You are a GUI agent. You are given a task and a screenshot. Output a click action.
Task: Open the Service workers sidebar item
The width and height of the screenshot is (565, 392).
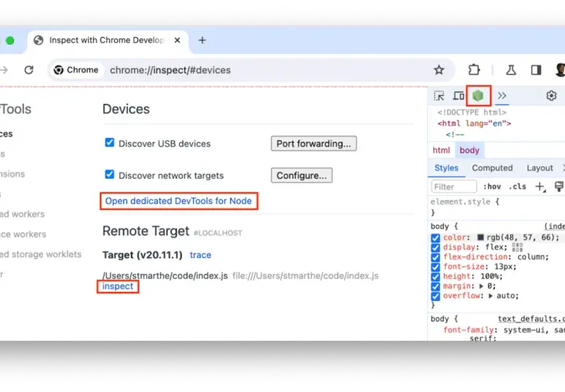(x=23, y=234)
